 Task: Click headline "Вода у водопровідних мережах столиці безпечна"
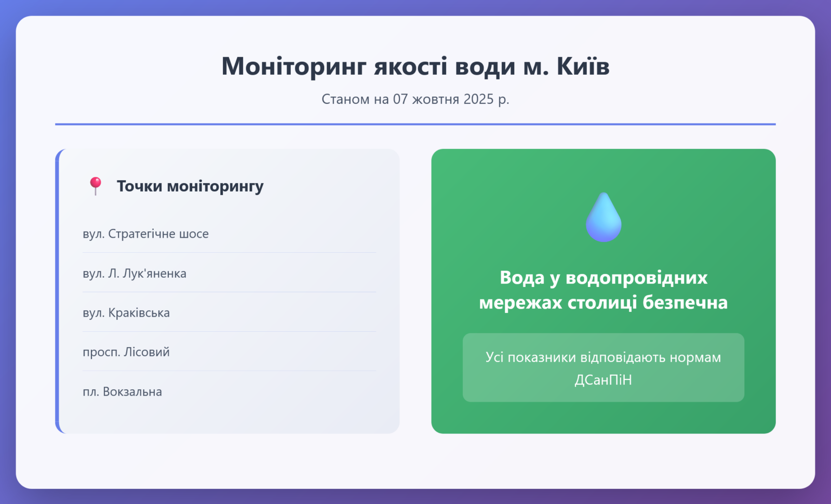tap(603, 290)
